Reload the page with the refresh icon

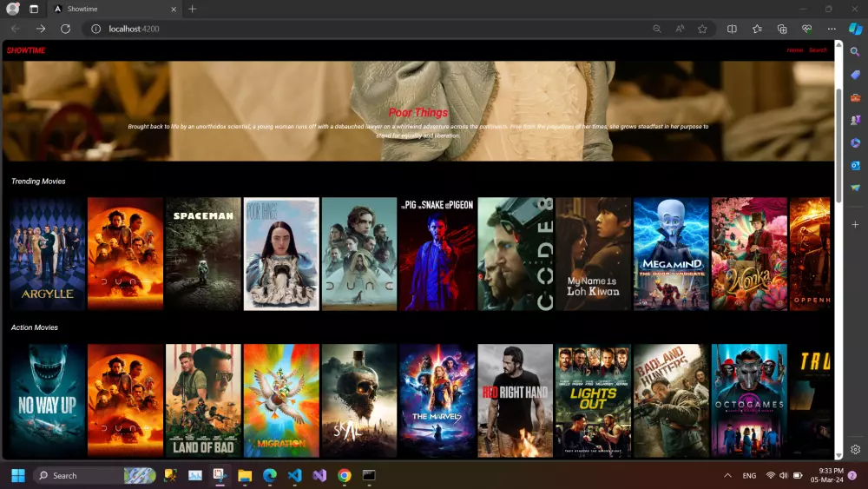[65, 29]
